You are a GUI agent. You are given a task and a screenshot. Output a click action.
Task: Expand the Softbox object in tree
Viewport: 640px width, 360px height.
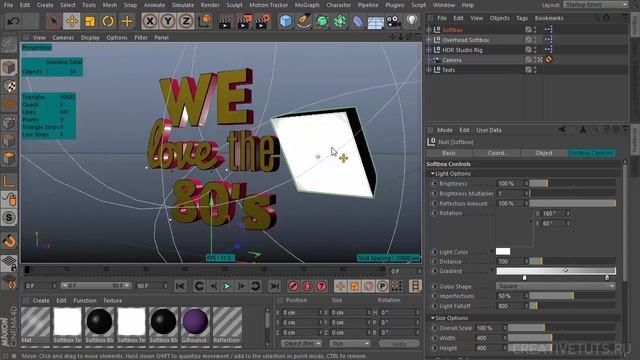pyautogui.click(x=429, y=30)
